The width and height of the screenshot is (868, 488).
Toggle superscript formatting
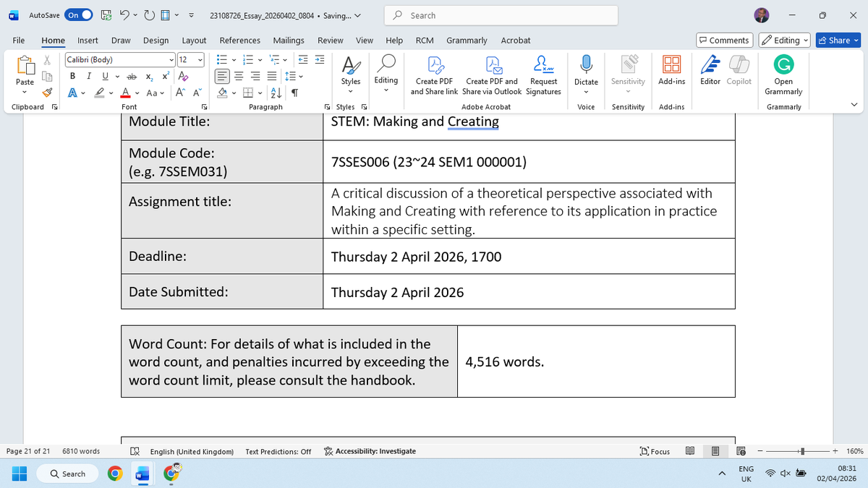click(165, 76)
